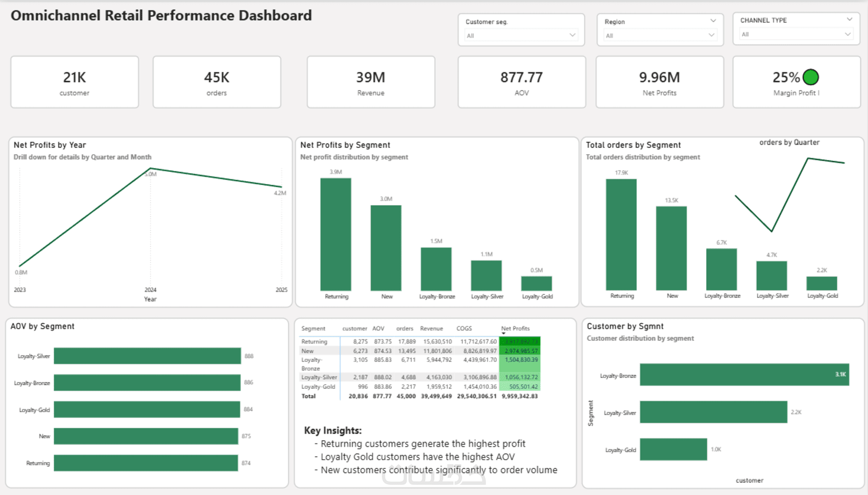The height and width of the screenshot is (495, 868).
Task: Sort table by the Revenue column header
Action: [x=431, y=329]
